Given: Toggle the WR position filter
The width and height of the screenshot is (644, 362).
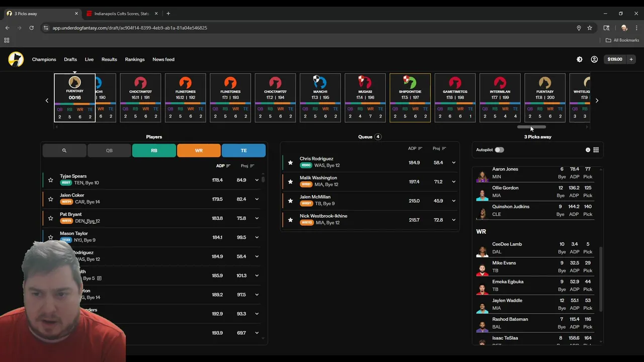Looking at the screenshot, I should (x=199, y=150).
